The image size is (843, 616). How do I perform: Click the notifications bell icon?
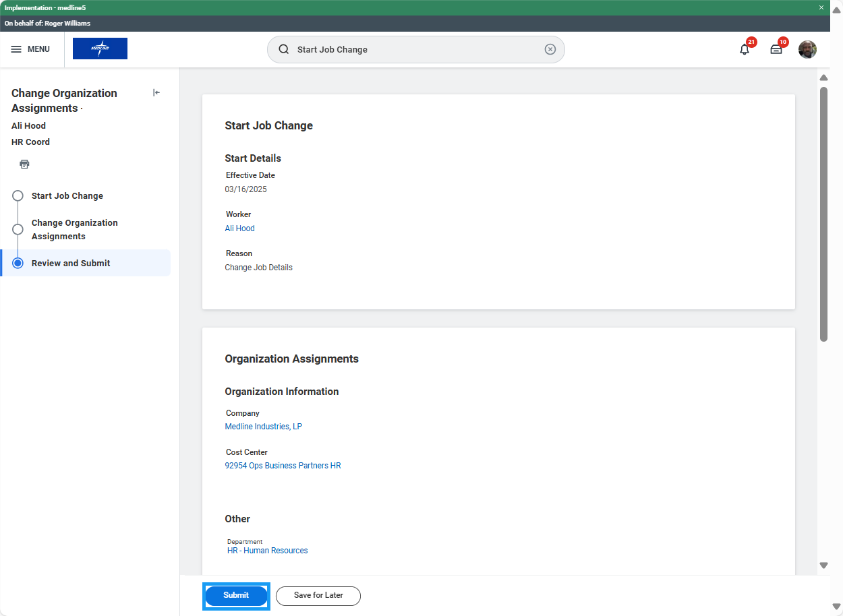pos(745,49)
